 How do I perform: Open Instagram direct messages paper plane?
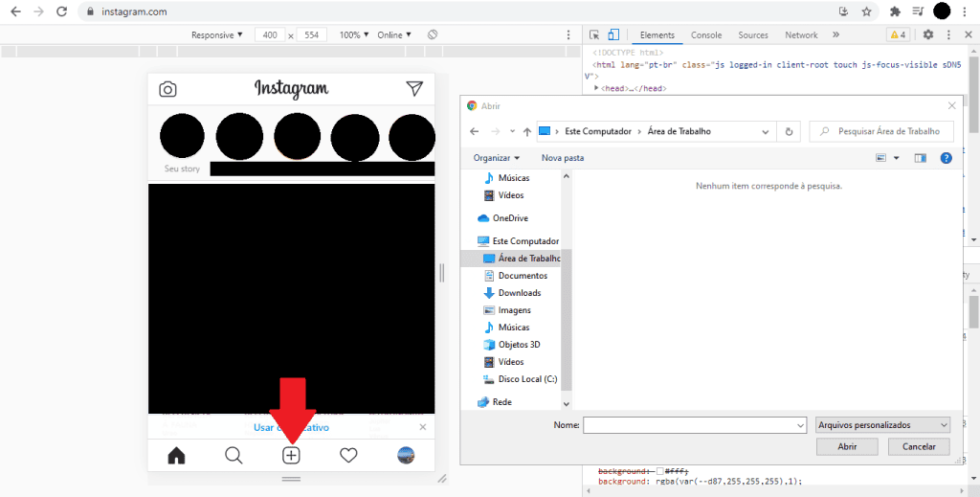414,89
